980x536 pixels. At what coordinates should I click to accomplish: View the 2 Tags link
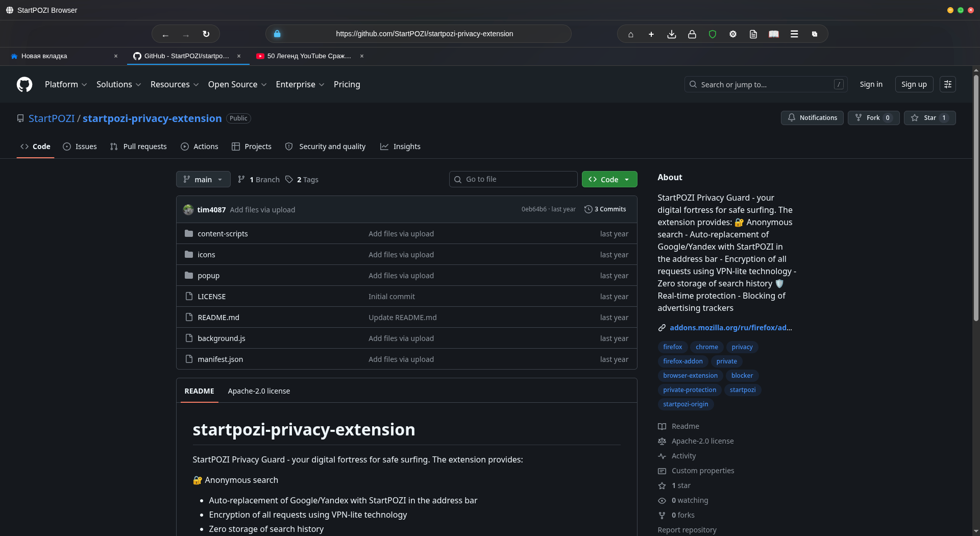pyautogui.click(x=302, y=180)
